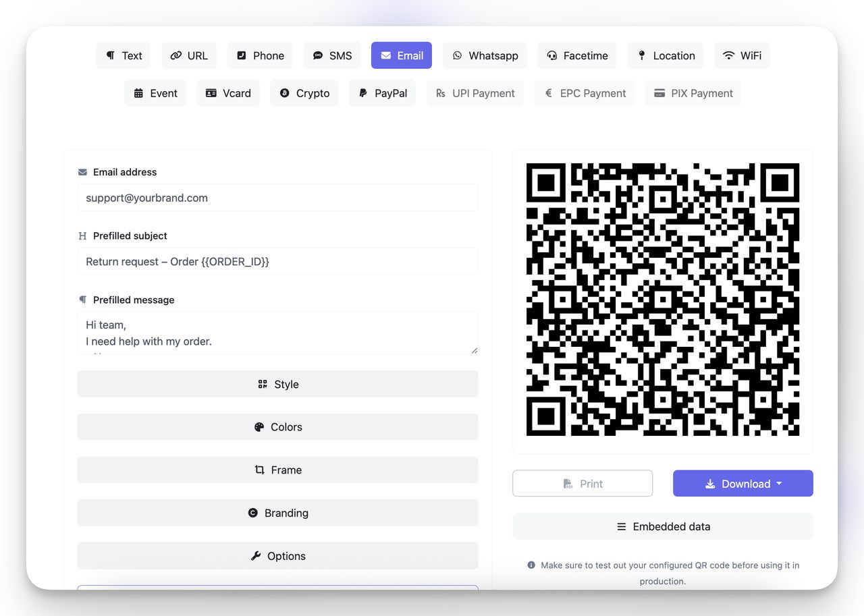Open the PIX Payment type
This screenshot has height=616, width=864.
click(x=693, y=93)
